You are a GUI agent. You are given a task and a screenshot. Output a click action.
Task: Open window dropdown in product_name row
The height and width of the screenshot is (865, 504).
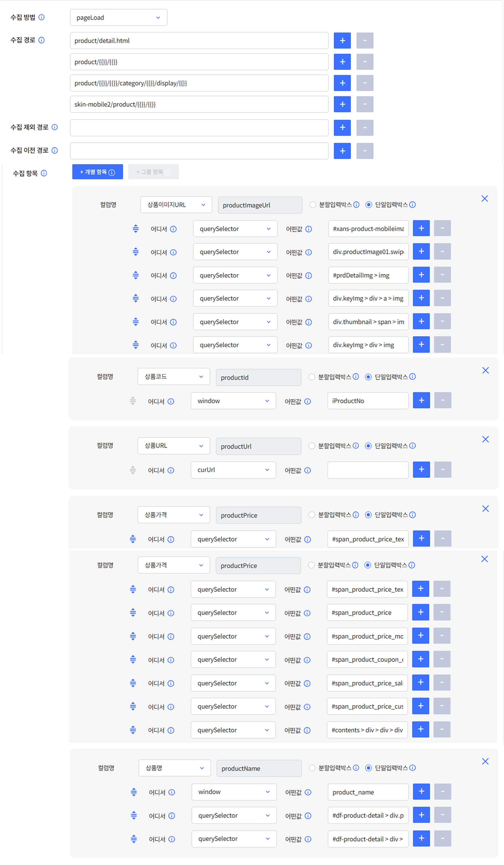[234, 792]
